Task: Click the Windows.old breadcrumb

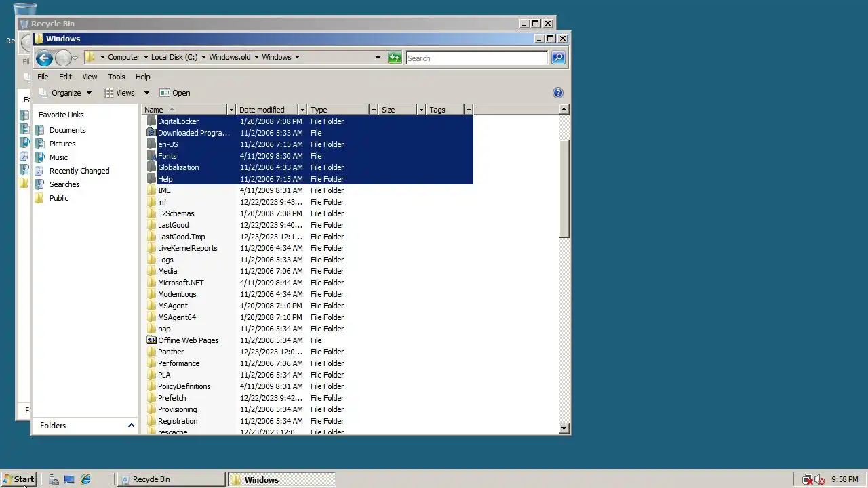Action: (229, 57)
